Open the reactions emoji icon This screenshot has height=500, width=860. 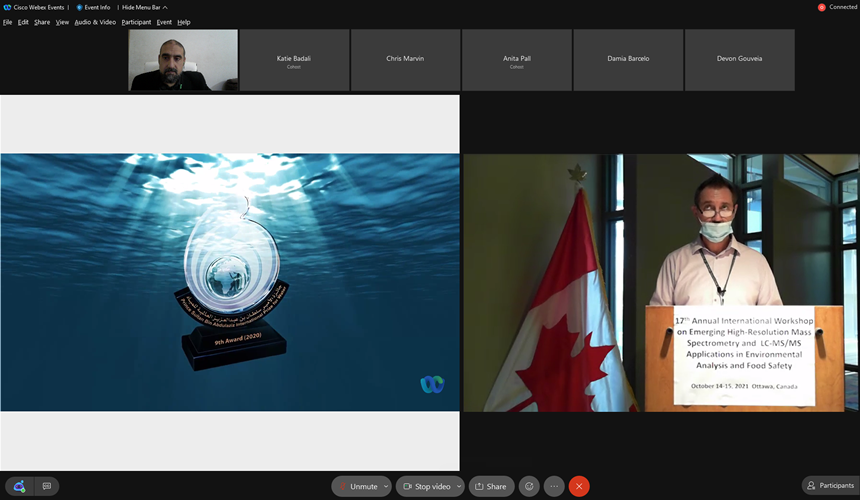pyautogui.click(x=529, y=486)
